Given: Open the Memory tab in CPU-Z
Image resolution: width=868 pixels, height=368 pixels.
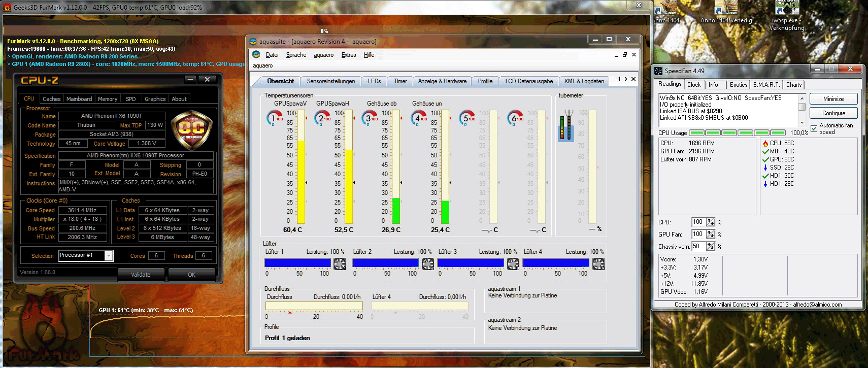Looking at the screenshot, I should pos(108,99).
